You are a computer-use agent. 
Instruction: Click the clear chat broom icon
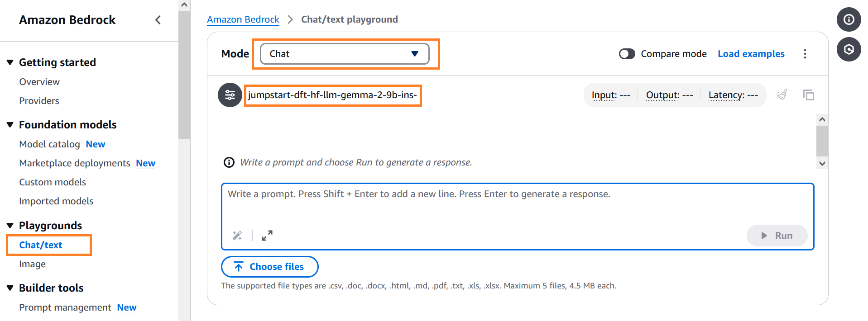pos(782,94)
